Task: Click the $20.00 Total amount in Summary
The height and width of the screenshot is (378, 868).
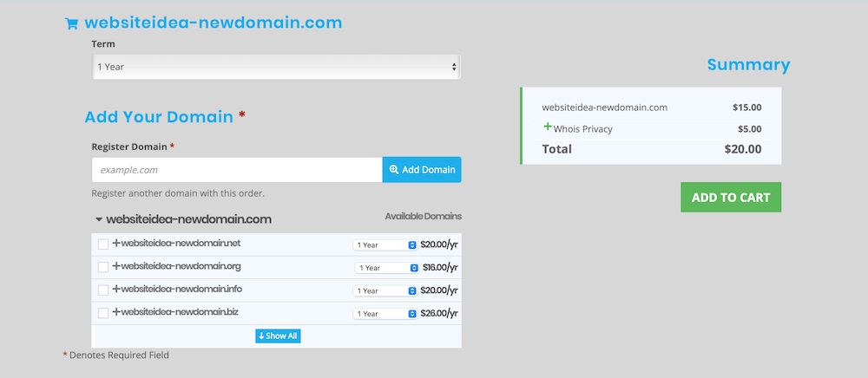Action: click(x=743, y=149)
